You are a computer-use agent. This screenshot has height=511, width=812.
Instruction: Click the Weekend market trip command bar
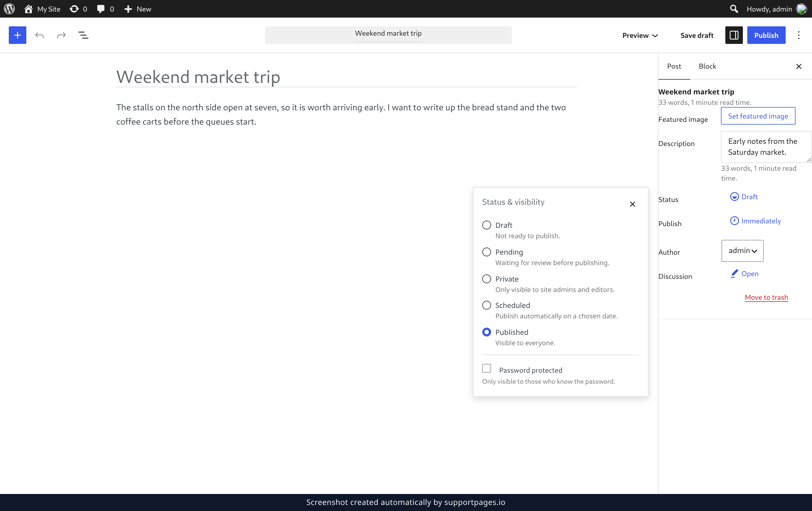coord(388,35)
